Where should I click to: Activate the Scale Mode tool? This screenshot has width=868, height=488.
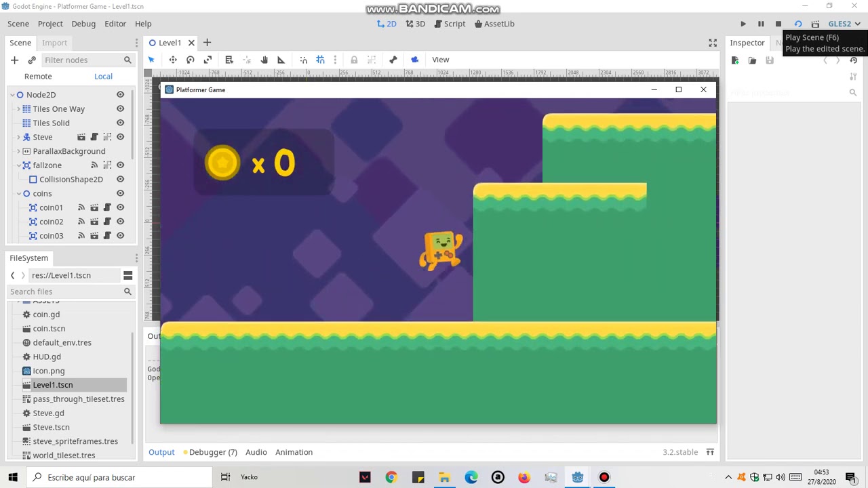point(208,60)
